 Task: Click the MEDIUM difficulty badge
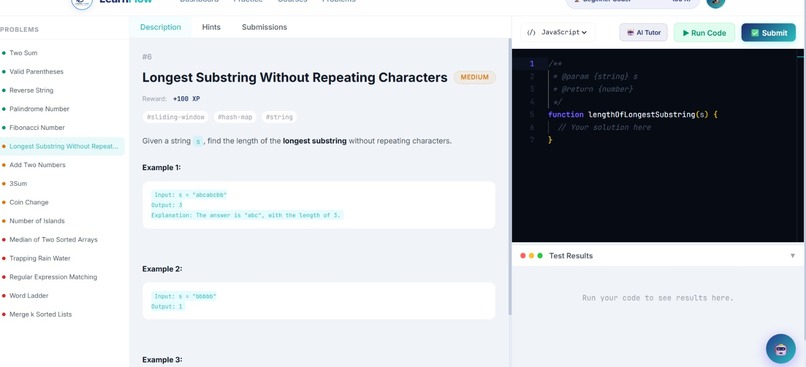click(474, 78)
